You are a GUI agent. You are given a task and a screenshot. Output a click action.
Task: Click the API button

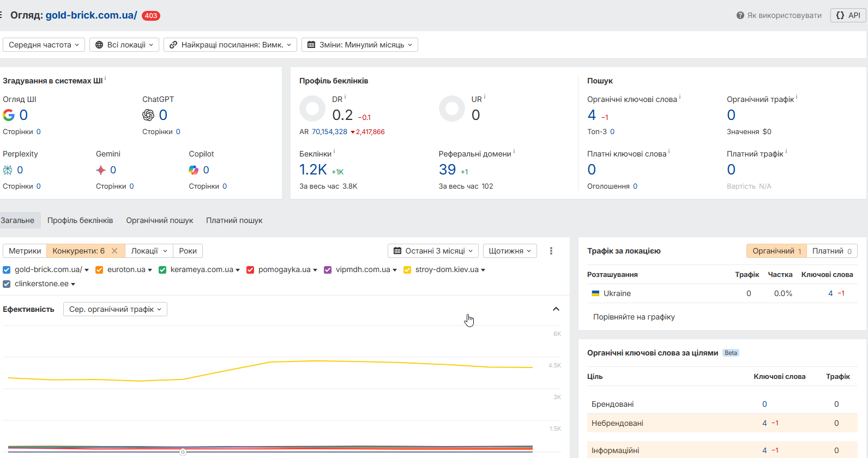[x=848, y=15]
